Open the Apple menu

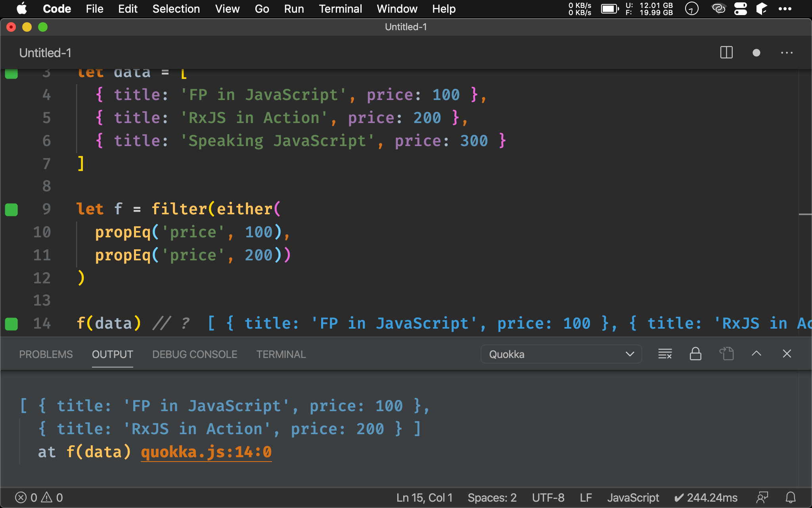(x=22, y=9)
